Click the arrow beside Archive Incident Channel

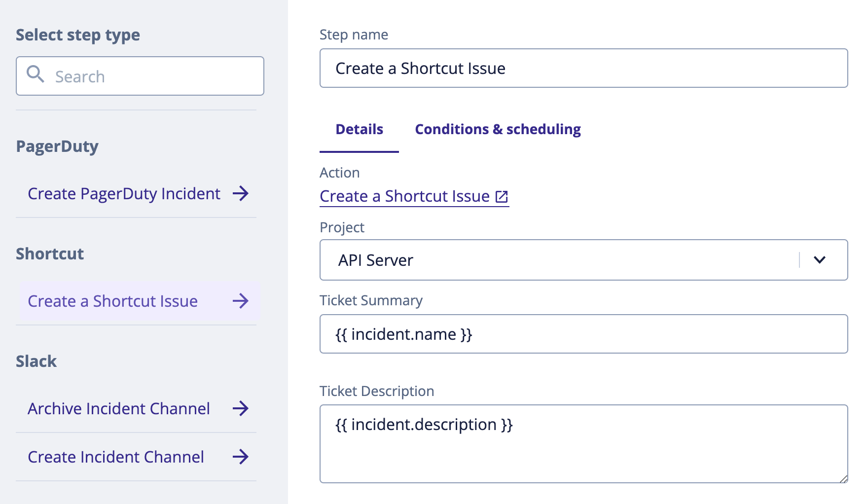(x=241, y=408)
